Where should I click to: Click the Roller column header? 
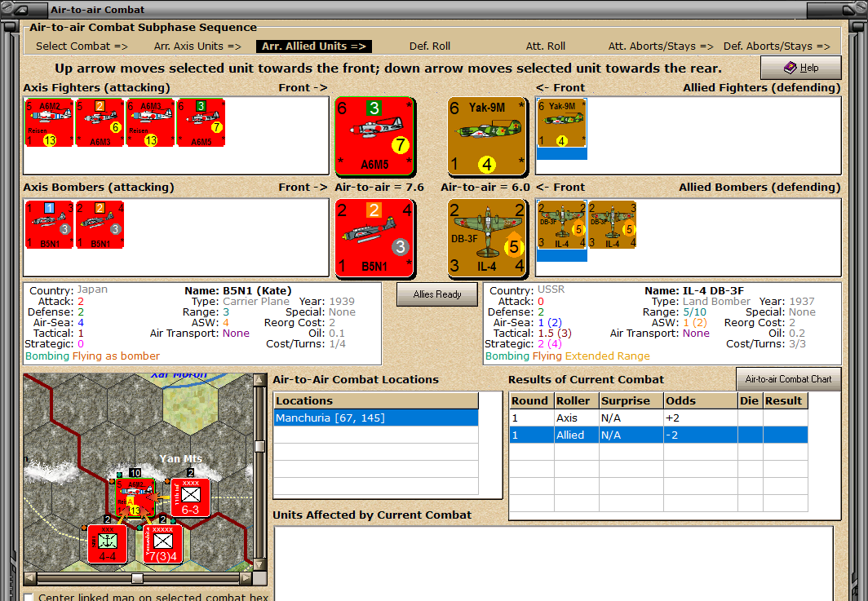pyautogui.click(x=576, y=400)
